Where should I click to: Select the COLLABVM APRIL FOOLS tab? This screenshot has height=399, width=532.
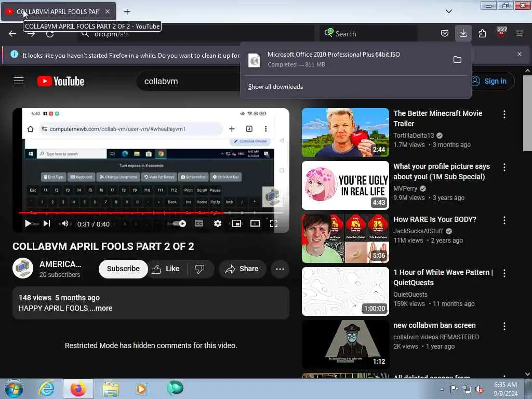[x=58, y=11]
